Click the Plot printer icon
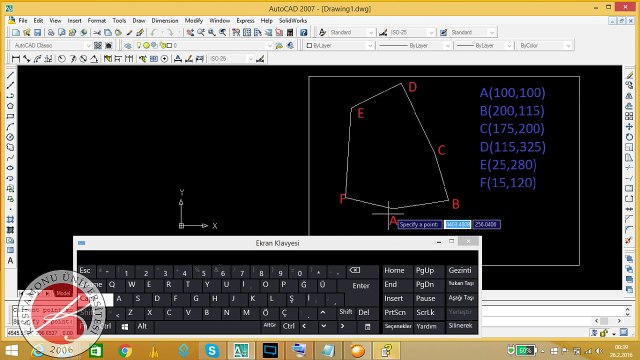 (x=51, y=33)
